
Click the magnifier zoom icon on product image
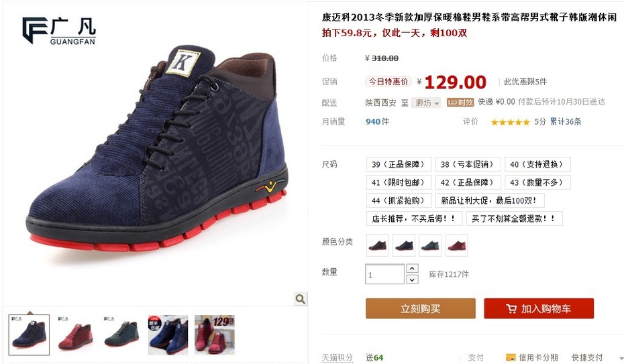tap(301, 299)
